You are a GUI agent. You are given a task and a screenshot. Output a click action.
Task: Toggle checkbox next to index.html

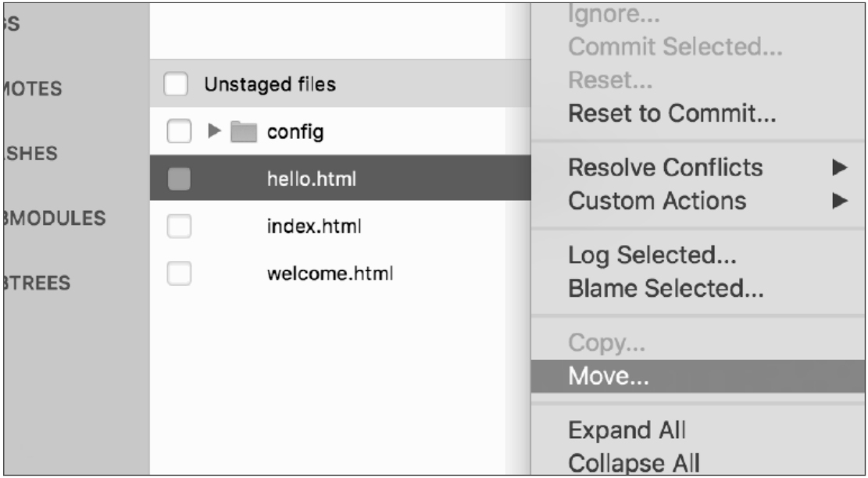click(x=179, y=227)
